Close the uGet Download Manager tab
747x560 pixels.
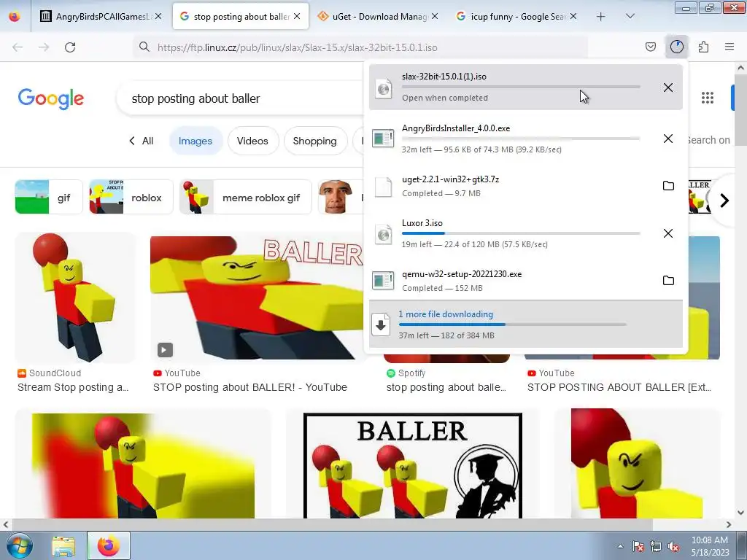(435, 17)
